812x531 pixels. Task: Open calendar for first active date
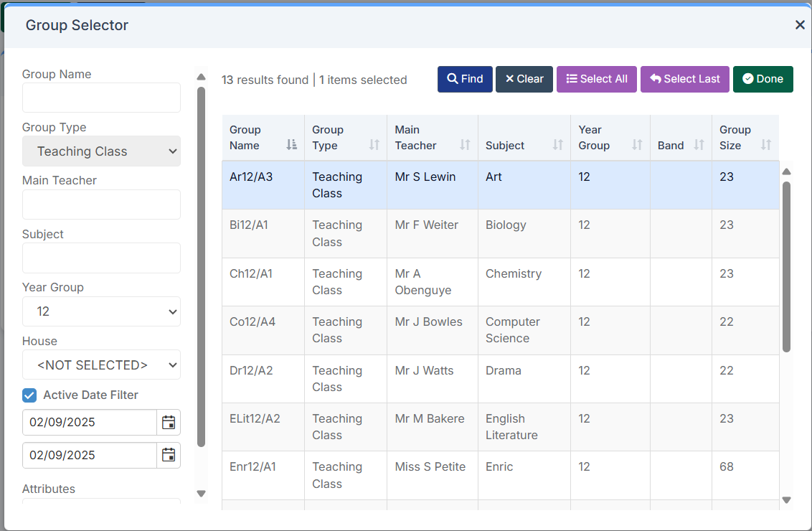click(169, 422)
